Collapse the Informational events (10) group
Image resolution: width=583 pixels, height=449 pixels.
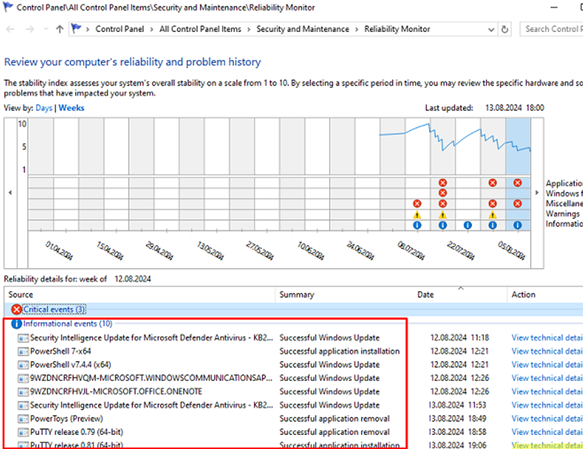pos(68,324)
